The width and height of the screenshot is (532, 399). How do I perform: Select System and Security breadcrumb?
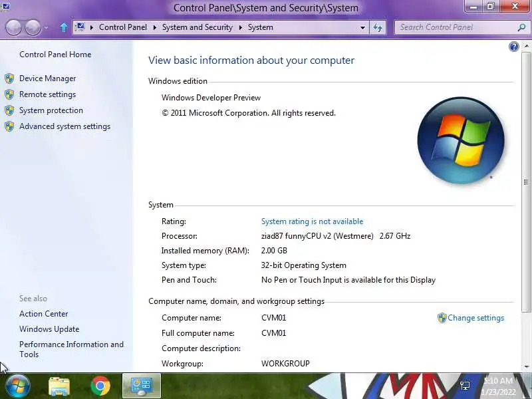pos(198,27)
